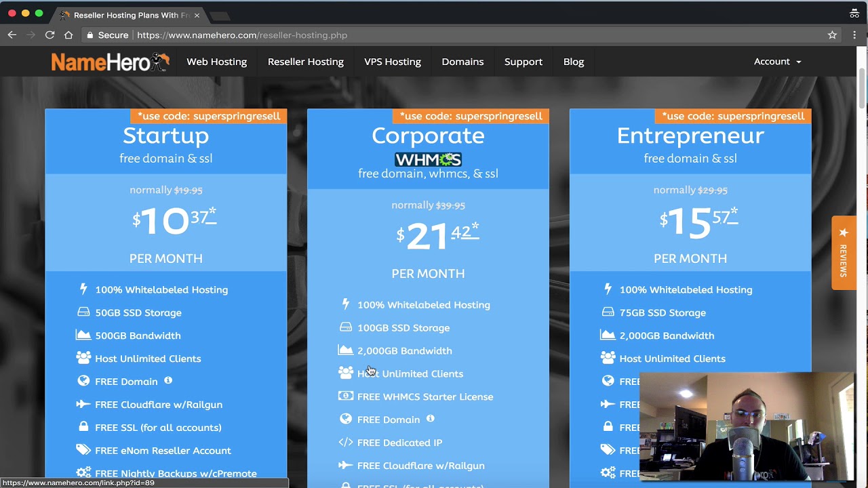The image size is (868, 488).
Task: Click the Corporate FREE WHMCS Starter License money icon
Action: tap(346, 396)
